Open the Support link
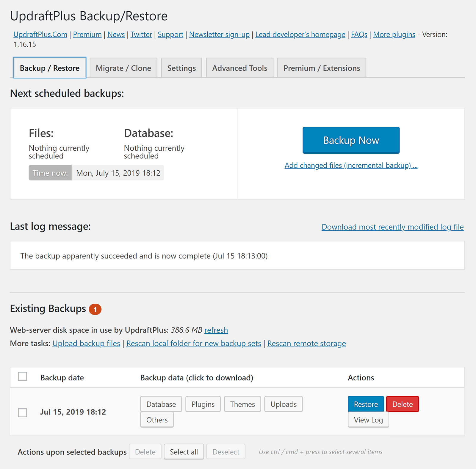Image resolution: width=476 pixels, height=469 pixels. [x=170, y=35]
